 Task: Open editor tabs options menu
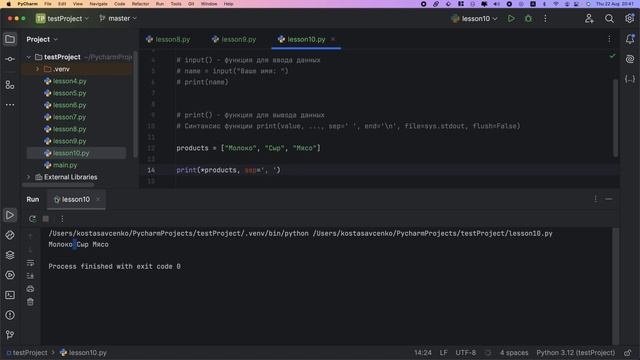tap(609, 39)
